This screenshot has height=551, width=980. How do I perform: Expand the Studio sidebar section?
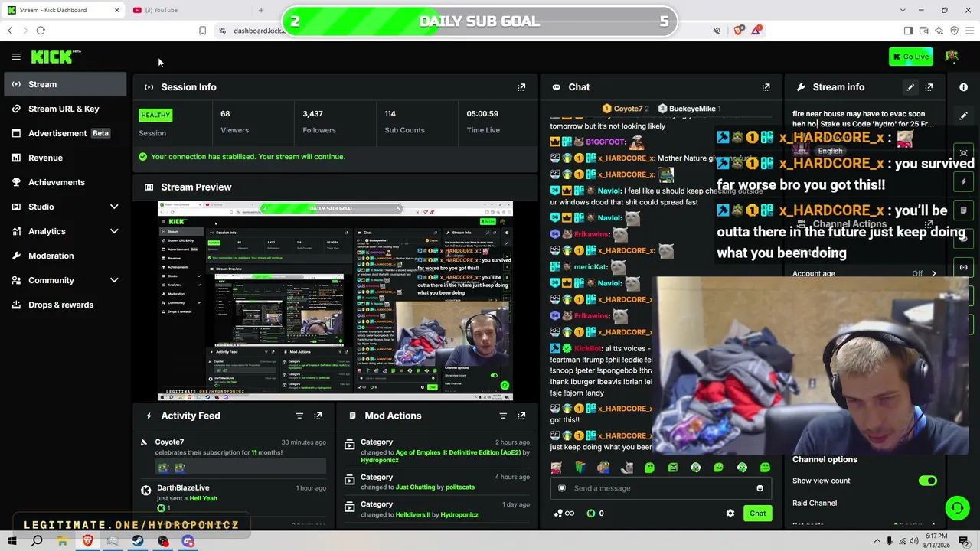point(114,207)
